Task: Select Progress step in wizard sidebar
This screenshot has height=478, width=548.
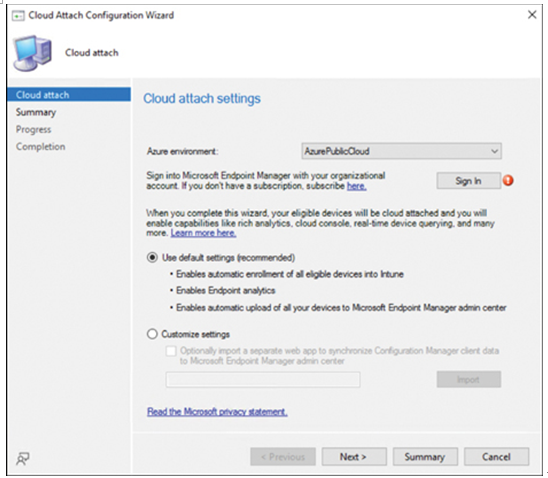Action: (x=33, y=129)
